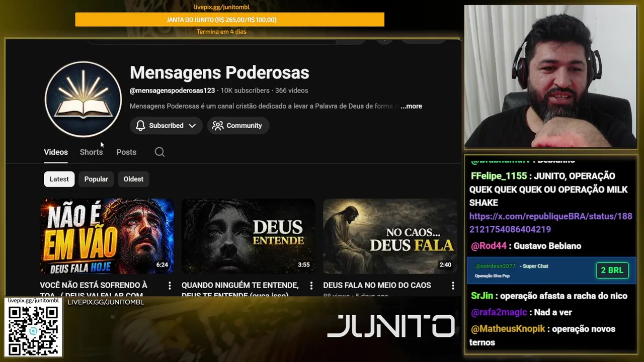Screen dimensions: 644x362
Task: Click the 2 BRL Super Chat badge
Action: point(612,270)
